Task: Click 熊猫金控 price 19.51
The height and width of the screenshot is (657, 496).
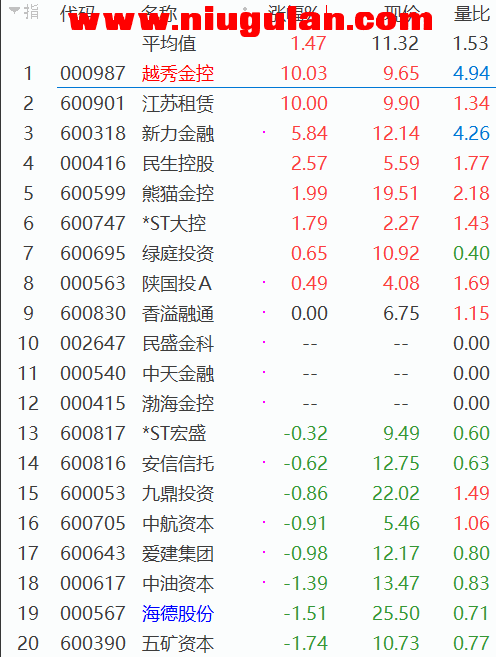Action: (396, 194)
